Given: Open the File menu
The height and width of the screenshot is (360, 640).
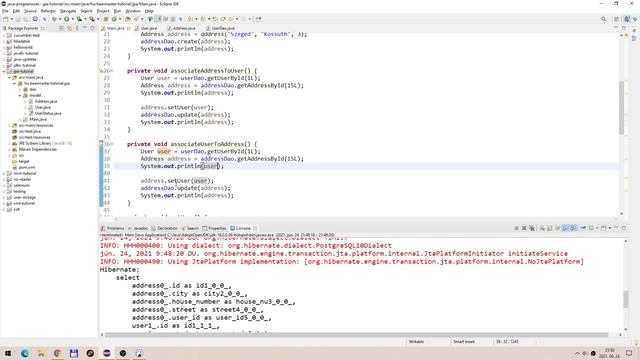Looking at the screenshot, I should coord(5,11).
